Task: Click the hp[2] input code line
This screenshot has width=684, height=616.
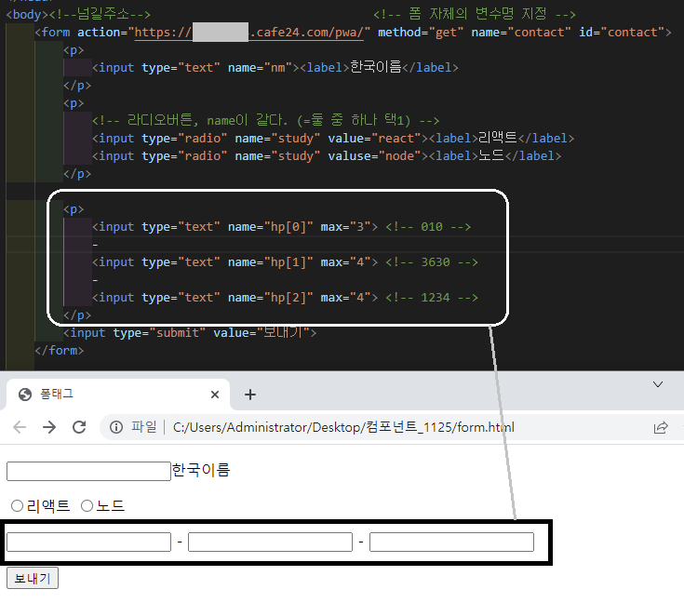Action: click(285, 298)
